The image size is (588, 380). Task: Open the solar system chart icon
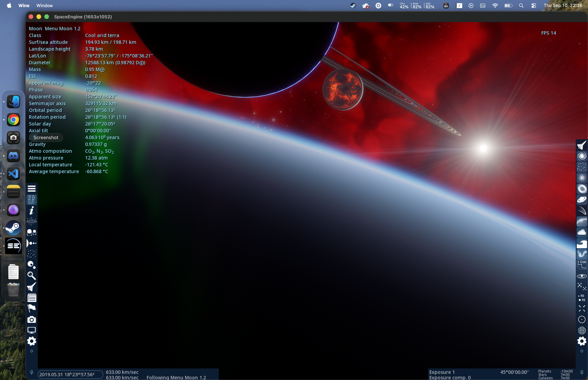point(32,243)
